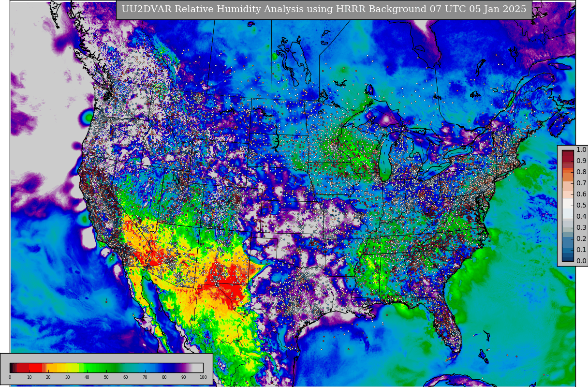Click the 1.0 label on the right colorbar
This screenshot has width=588, height=387.
pos(581,150)
